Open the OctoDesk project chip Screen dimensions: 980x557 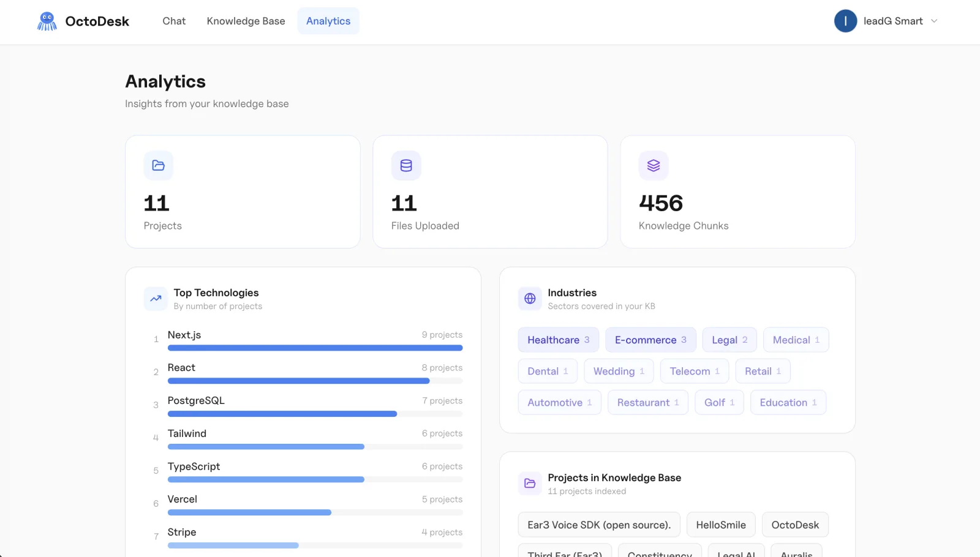795,525
